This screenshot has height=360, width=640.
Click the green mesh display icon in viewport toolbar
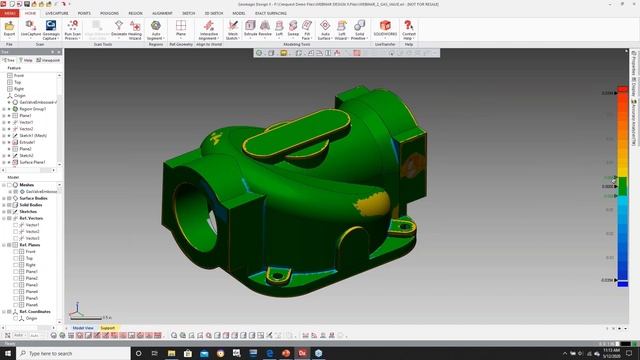click(259, 53)
